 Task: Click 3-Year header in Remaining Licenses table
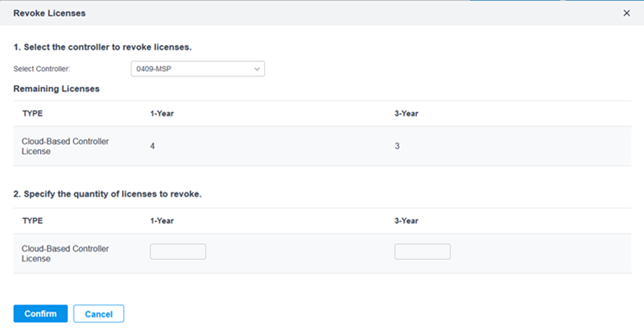[x=406, y=114]
